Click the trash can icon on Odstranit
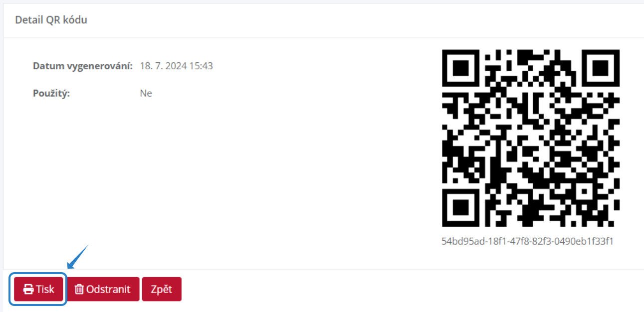The width and height of the screenshot is (644, 312). (x=79, y=289)
